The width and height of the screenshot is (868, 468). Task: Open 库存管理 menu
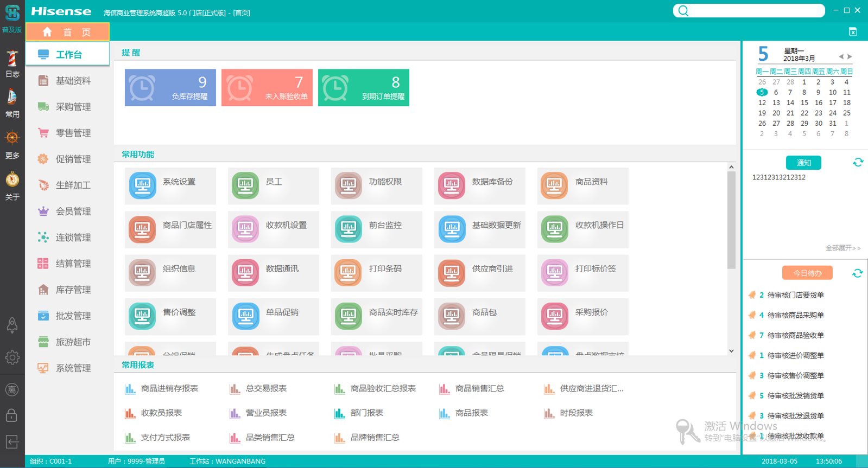[68, 290]
